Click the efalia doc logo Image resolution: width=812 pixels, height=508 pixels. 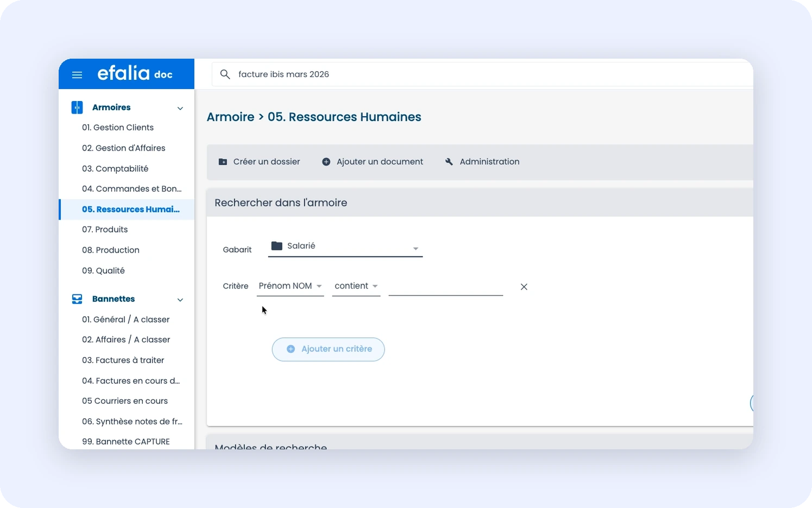(x=135, y=73)
